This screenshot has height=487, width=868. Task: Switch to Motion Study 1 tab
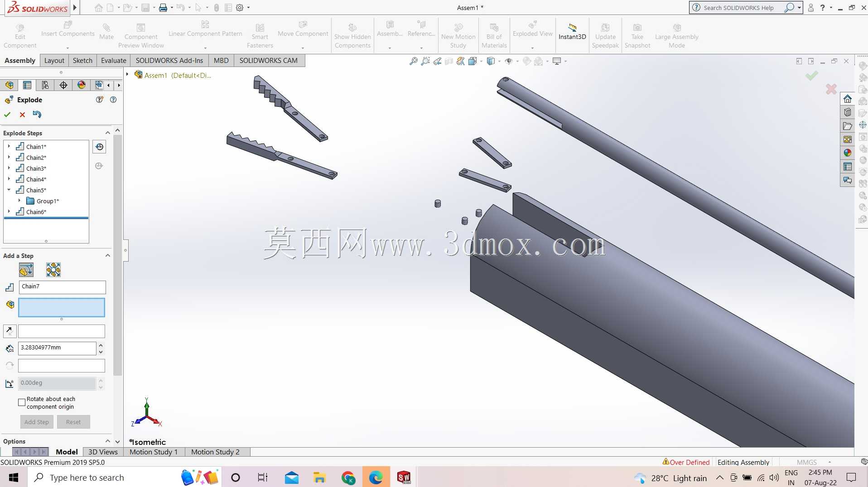(x=153, y=452)
